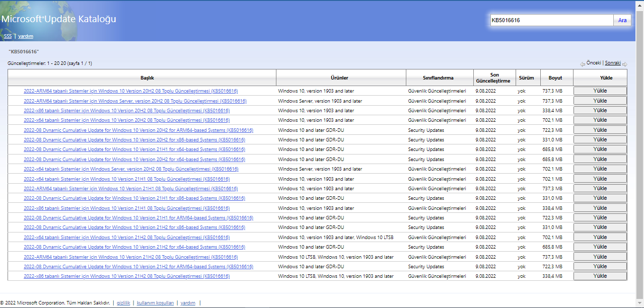This screenshot has height=308, width=644.
Task: Open the gizlilik link in the footer
Action: coord(123,303)
